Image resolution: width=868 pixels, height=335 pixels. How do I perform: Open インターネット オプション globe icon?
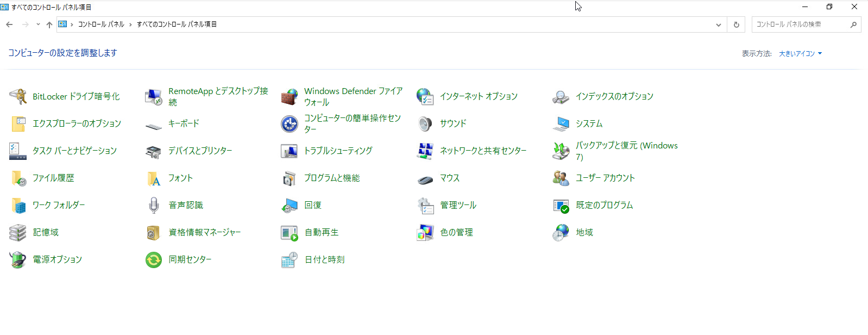point(425,97)
